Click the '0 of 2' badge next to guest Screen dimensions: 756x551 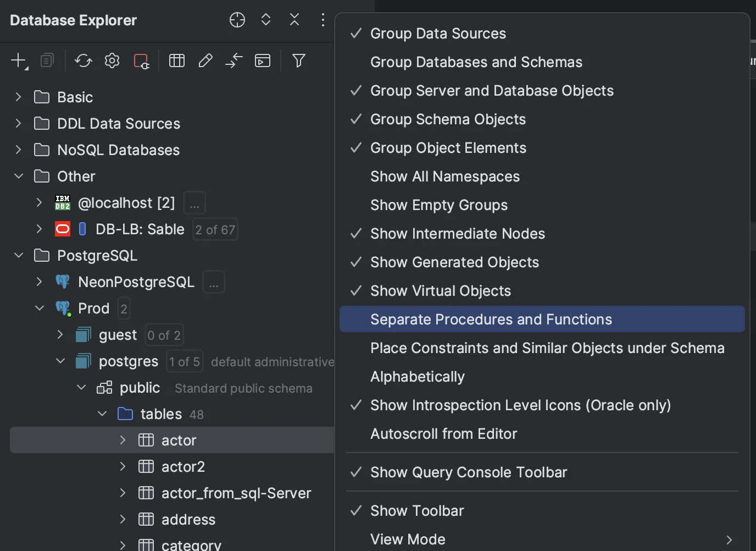point(164,335)
